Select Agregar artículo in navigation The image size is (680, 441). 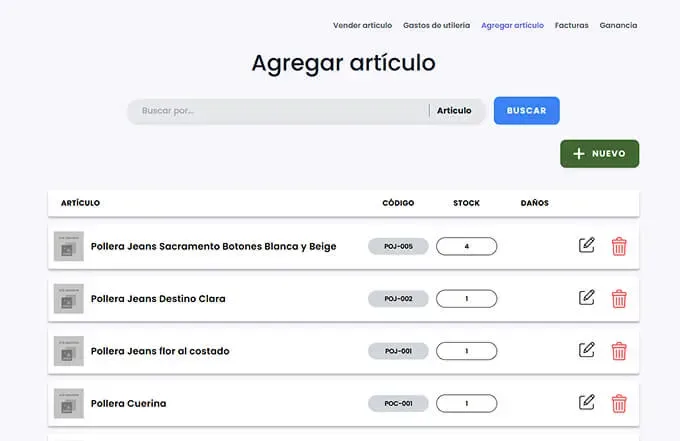coord(512,25)
